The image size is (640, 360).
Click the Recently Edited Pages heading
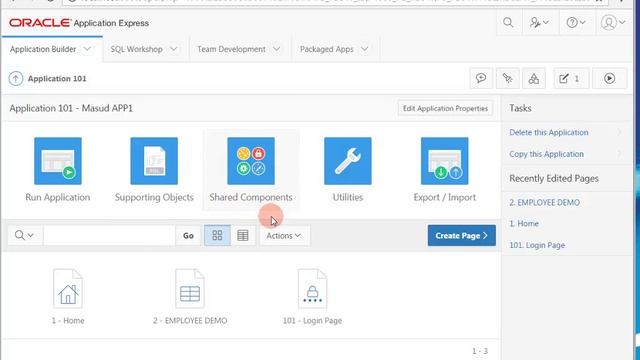(554, 178)
